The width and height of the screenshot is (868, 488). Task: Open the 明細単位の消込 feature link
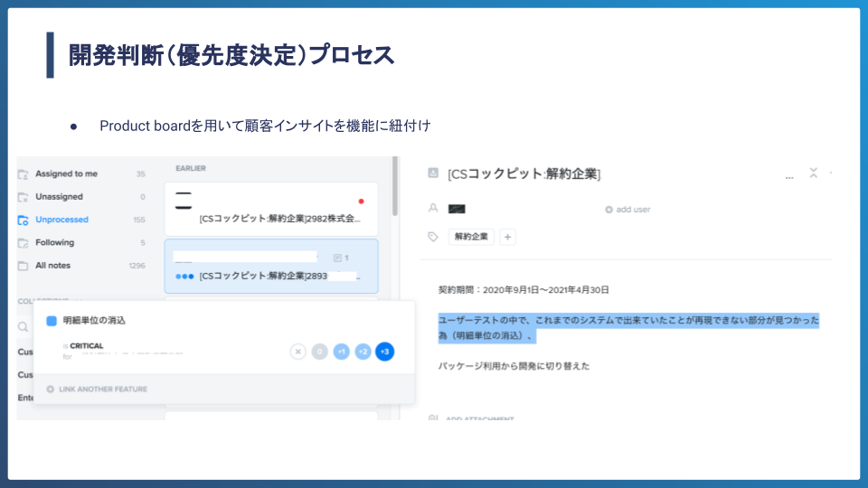[94, 320]
